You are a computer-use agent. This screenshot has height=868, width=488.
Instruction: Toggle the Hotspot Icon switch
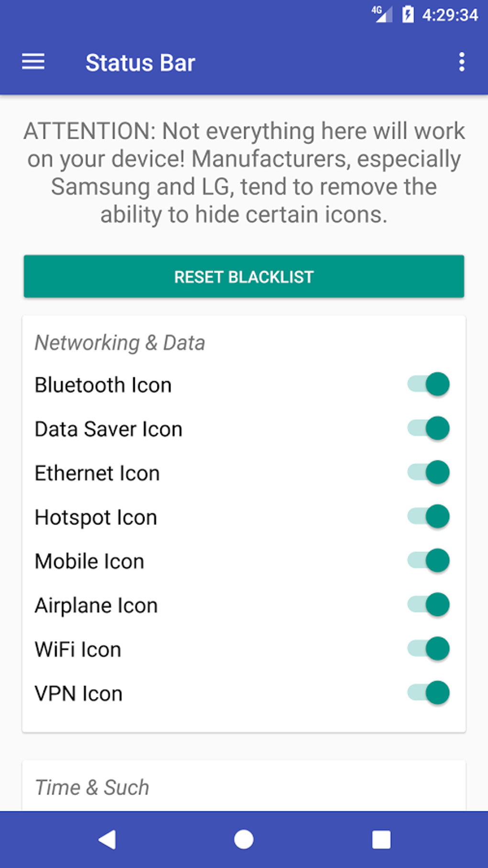click(428, 516)
